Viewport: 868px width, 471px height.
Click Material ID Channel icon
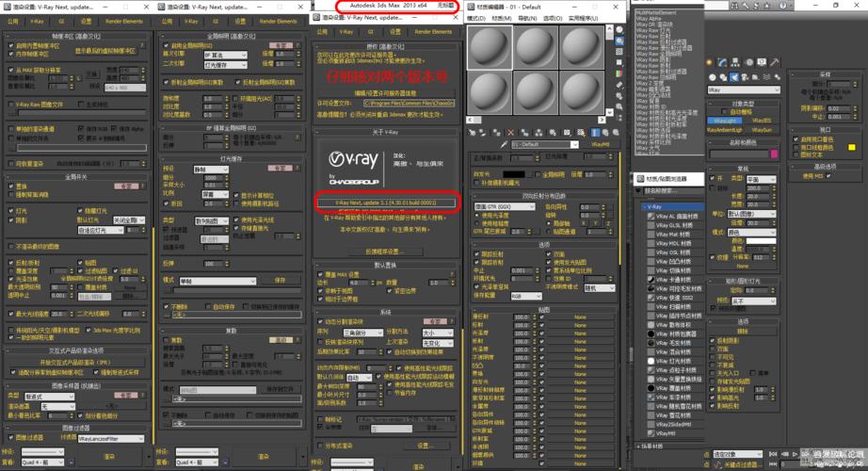567,133
